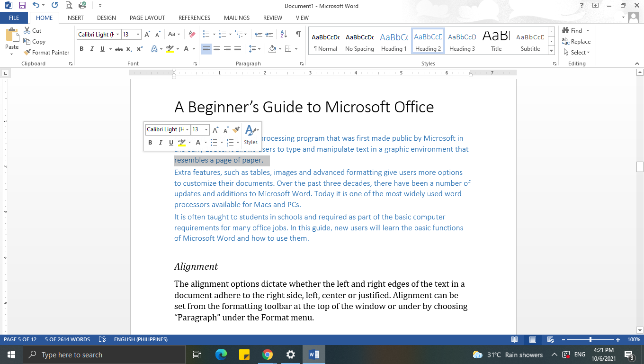Activate Format Painter in the ribbon
This screenshot has height=364, width=644.
46,53
